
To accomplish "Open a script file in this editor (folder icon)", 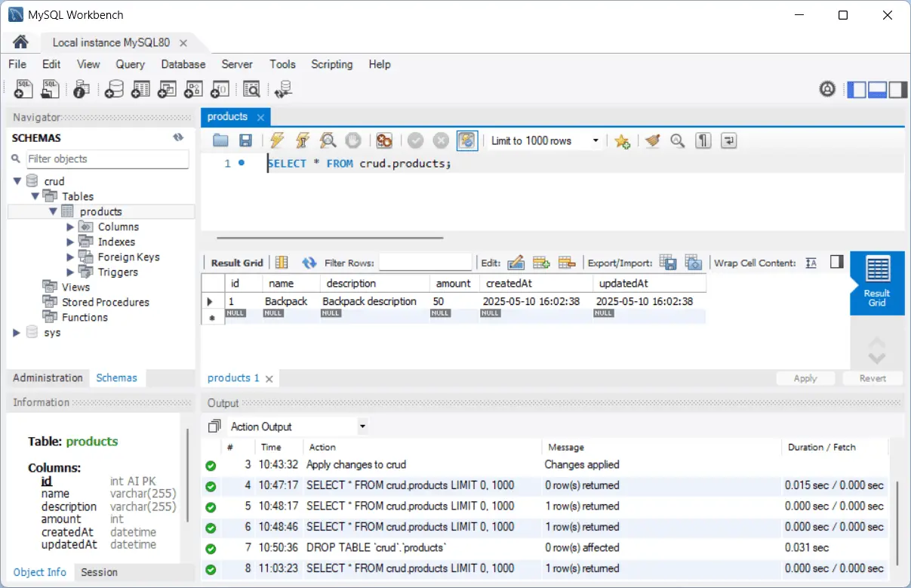I will click(220, 140).
